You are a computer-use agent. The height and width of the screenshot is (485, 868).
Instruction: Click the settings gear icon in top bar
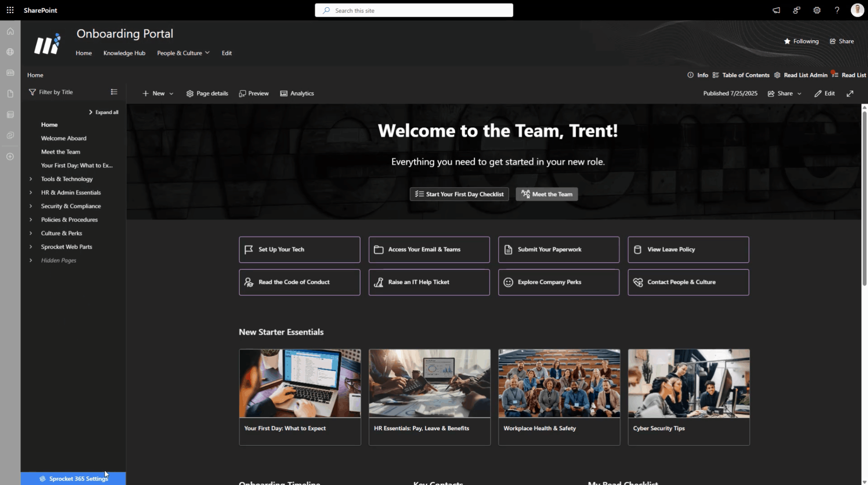[x=817, y=10]
